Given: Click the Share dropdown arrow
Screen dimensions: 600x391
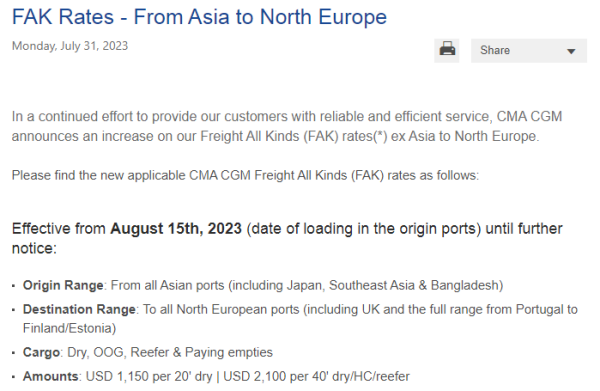Looking at the screenshot, I should pos(571,51).
